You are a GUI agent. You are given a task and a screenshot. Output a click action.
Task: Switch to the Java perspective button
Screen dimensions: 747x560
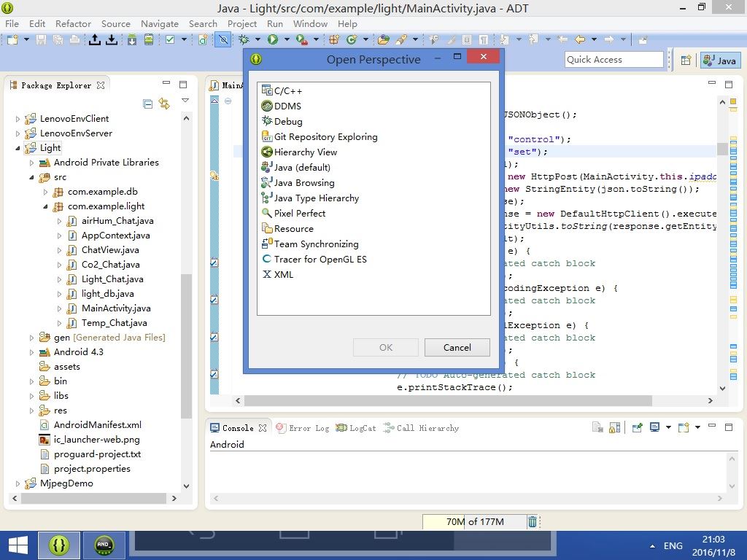pos(720,60)
